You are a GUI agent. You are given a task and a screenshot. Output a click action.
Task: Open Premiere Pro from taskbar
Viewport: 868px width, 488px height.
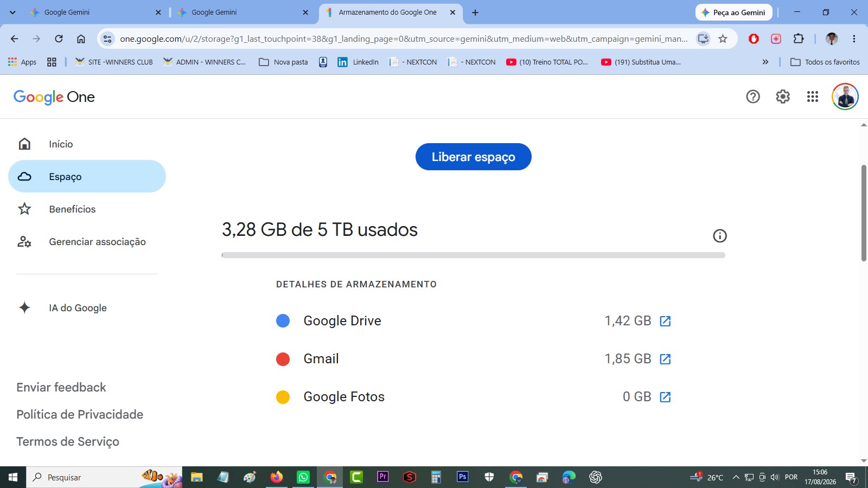(x=383, y=477)
